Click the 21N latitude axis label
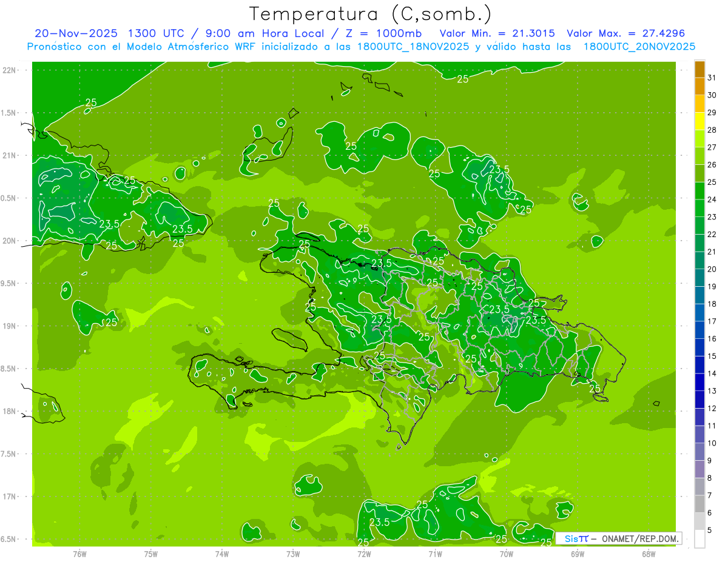Viewport: 728px width, 562px height. tap(9, 155)
